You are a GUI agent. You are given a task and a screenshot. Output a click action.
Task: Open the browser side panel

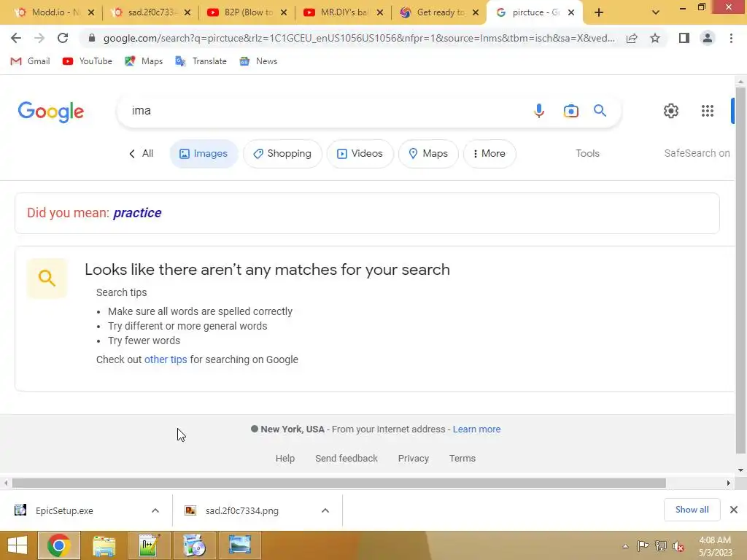pyautogui.click(x=684, y=38)
